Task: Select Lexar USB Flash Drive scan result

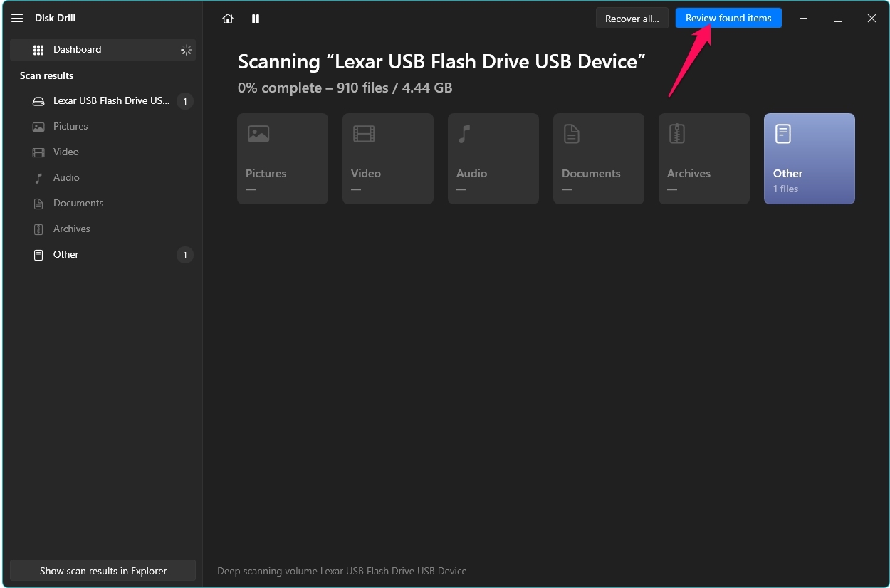Action: point(103,101)
